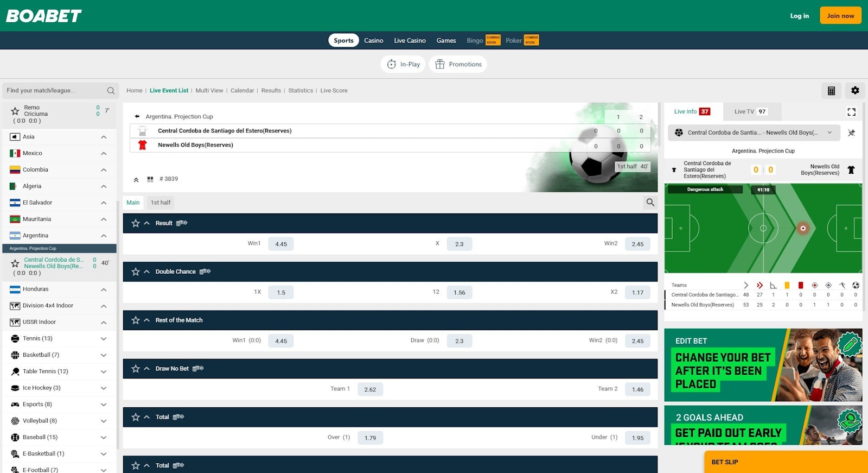Click the Baseball sport icon
Viewport: 868px width, 473px height.
[x=15, y=437]
